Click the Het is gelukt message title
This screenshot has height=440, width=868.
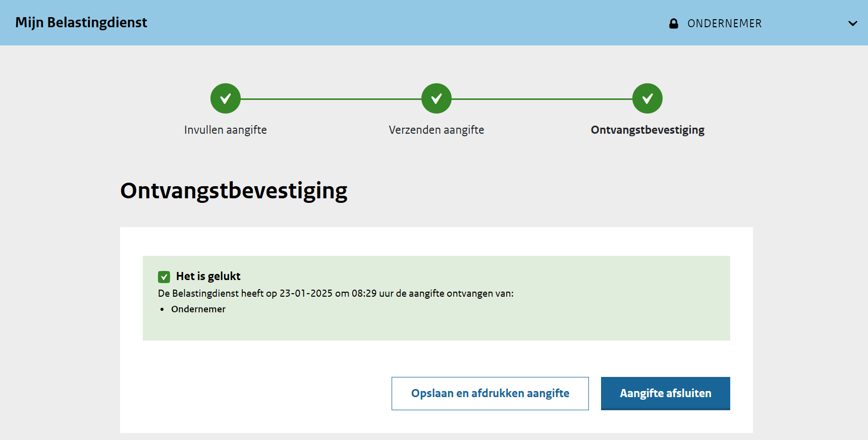click(x=208, y=277)
